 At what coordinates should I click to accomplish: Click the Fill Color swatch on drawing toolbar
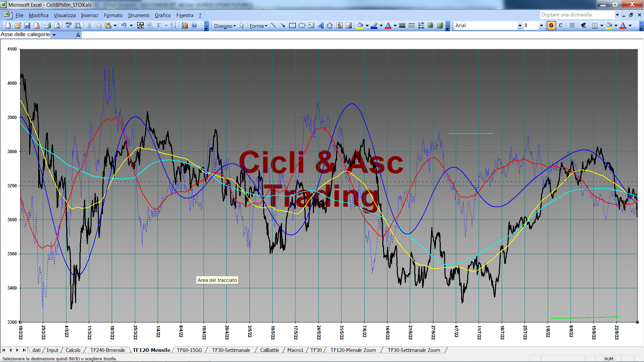pyautogui.click(x=360, y=25)
